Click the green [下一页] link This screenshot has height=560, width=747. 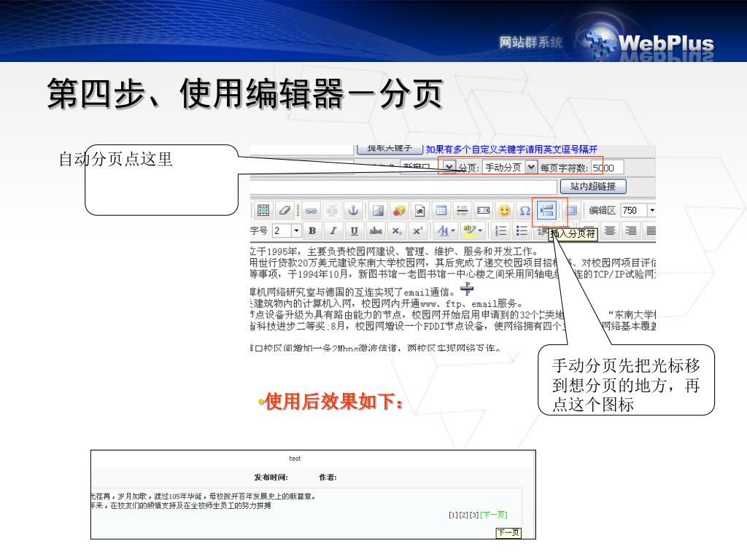(x=494, y=515)
